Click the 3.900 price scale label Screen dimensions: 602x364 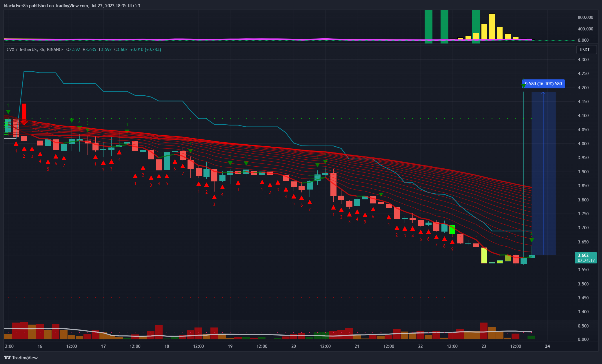[583, 172]
